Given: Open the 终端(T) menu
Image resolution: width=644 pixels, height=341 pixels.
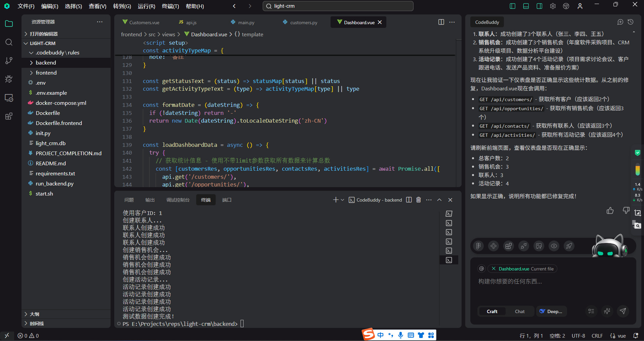Looking at the screenshot, I should [170, 6].
